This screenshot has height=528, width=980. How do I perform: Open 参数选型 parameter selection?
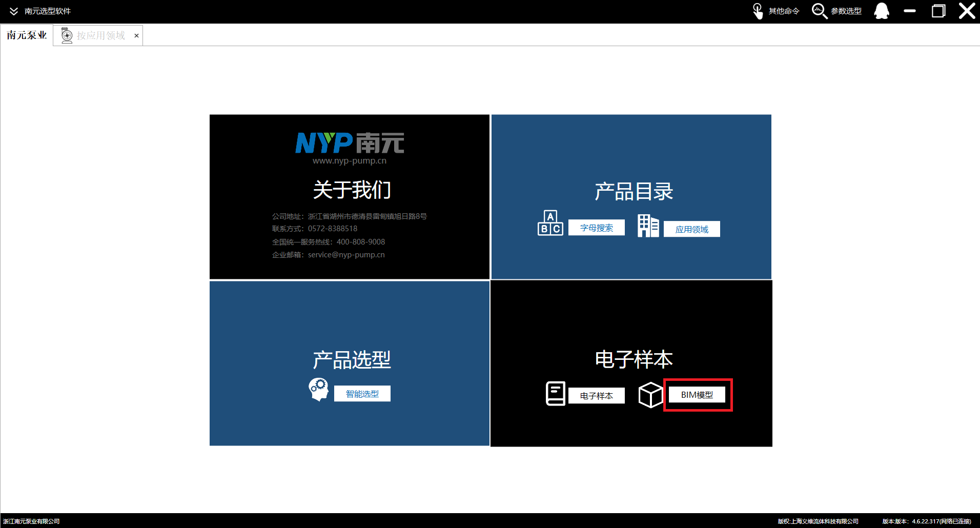click(x=846, y=11)
